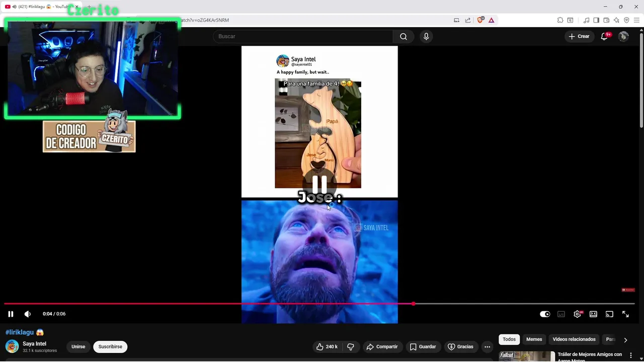The width and height of the screenshot is (644, 362).
Task: Click the tab search icon in the toolbar
Action: 570,20
